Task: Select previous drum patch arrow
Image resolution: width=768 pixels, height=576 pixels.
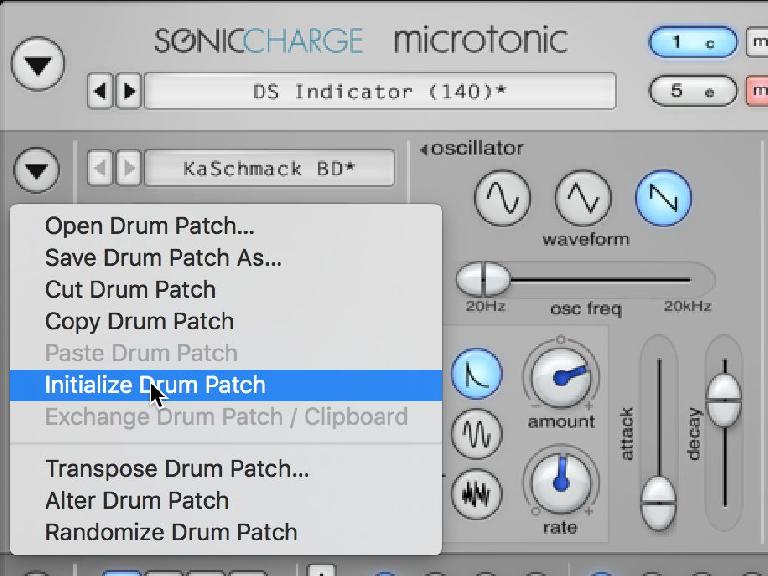Action: click(100, 168)
